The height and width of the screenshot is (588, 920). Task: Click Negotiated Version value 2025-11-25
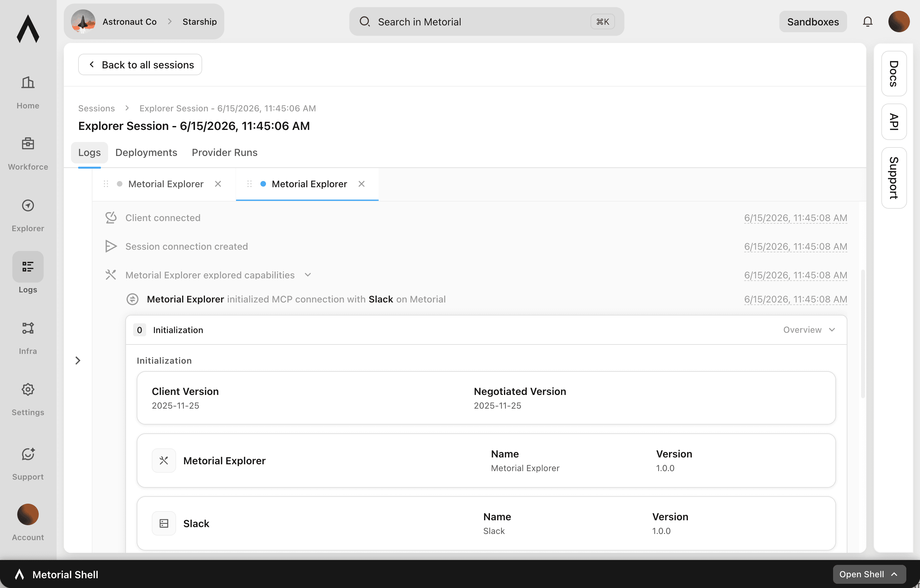(497, 405)
